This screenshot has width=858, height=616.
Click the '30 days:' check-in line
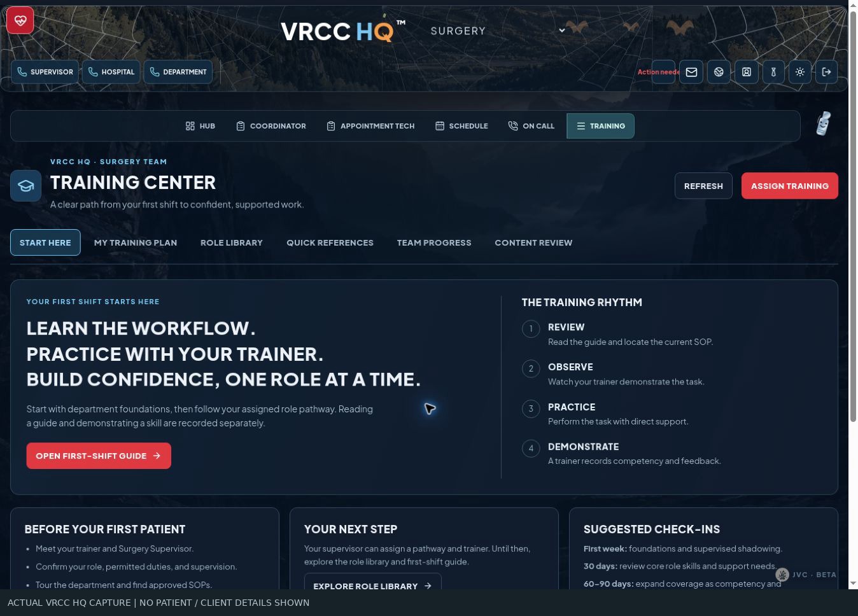coord(680,566)
